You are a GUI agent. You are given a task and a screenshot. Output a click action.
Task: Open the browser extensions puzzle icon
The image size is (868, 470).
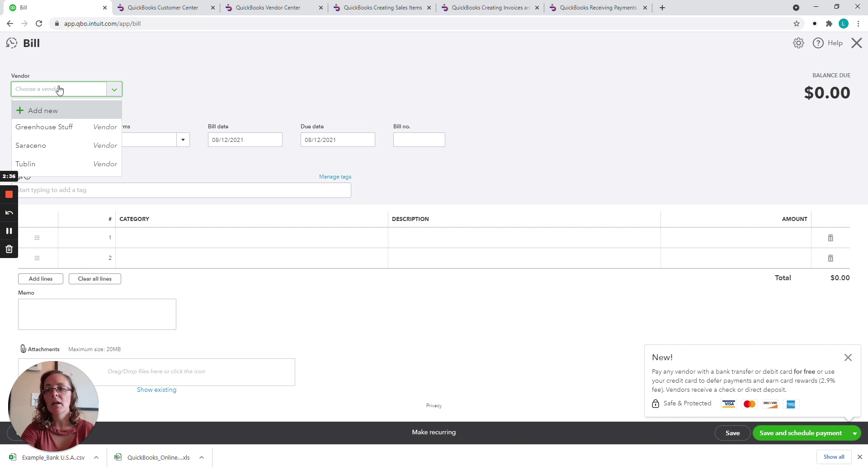(x=829, y=23)
